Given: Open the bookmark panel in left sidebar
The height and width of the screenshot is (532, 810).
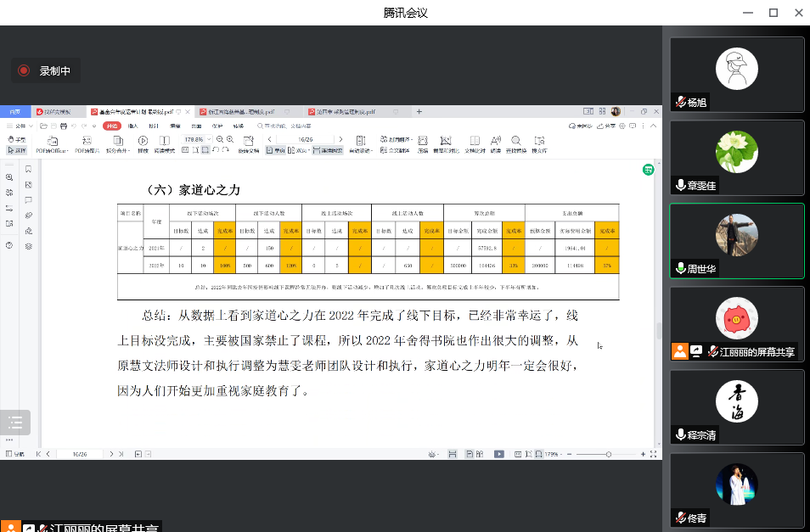Looking at the screenshot, I should click(x=28, y=169).
